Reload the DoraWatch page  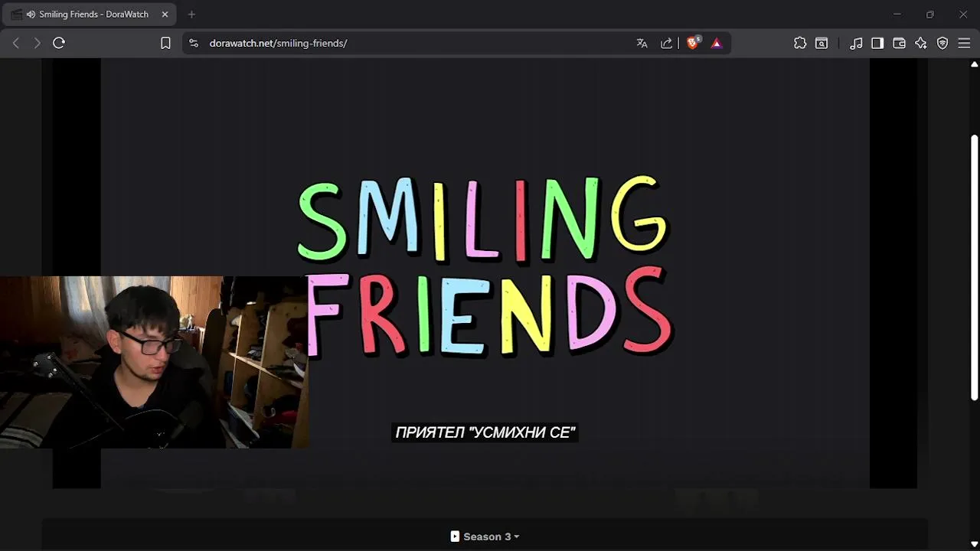click(x=59, y=44)
